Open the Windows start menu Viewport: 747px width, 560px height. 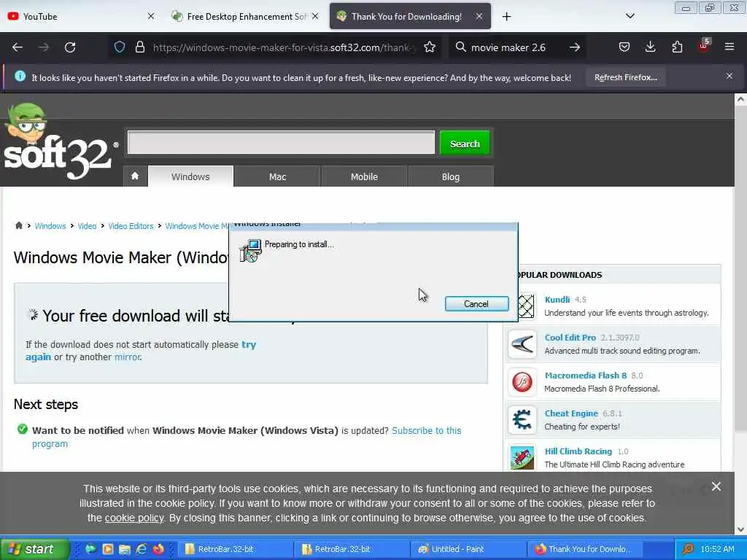pos(34,549)
